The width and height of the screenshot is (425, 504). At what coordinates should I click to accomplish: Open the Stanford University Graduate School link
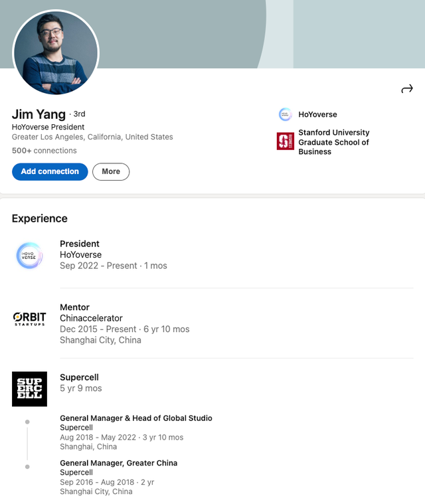pos(333,142)
